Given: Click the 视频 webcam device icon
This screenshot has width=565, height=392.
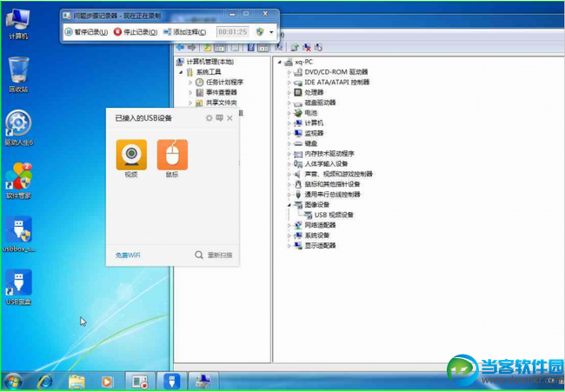Looking at the screenshot, I should coord(131,155).
